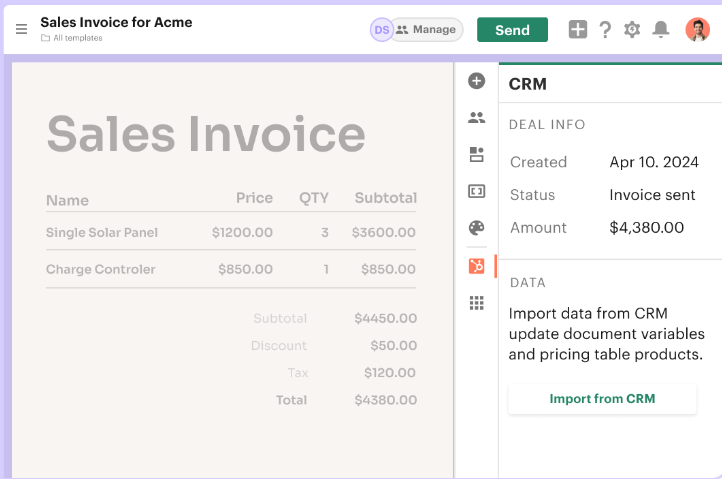Screen dimensions: 722x479
Task: Open the design palette icon
Action: click(477, 228)
